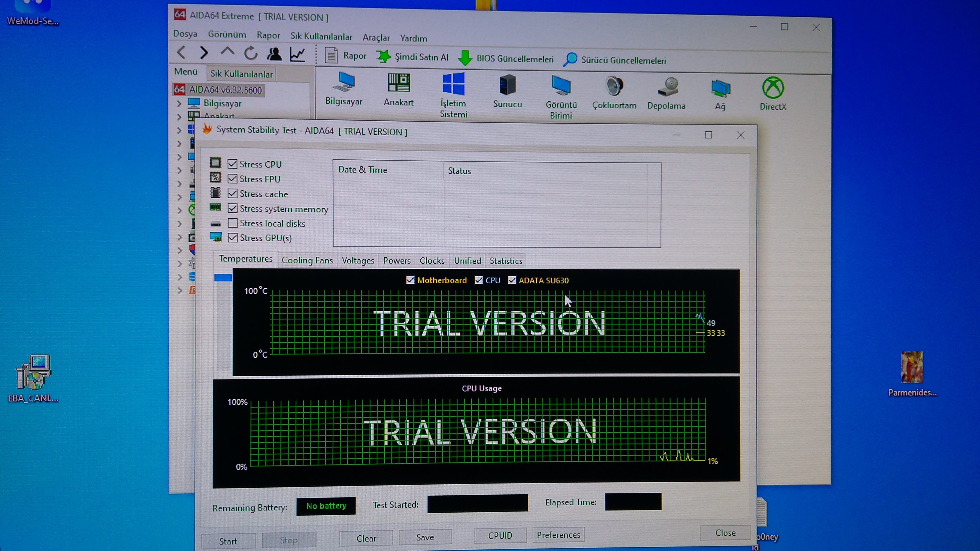Uncheck Stress GPU(s) option

[x=232, y=238]
